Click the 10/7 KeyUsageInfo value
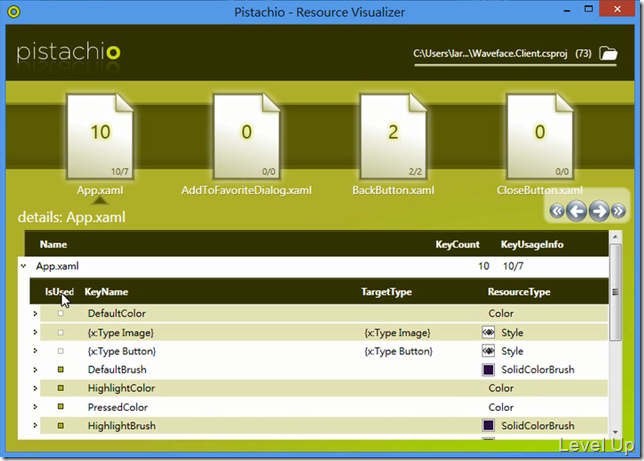644x461 pixels. pyautogui.click(x=513, y=266)
